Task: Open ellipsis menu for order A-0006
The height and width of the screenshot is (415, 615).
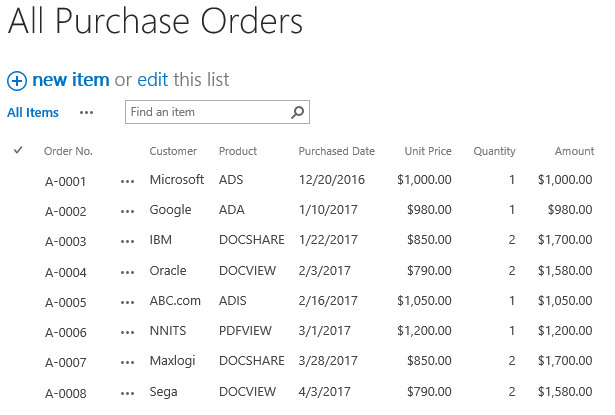Action: (127, 333)
